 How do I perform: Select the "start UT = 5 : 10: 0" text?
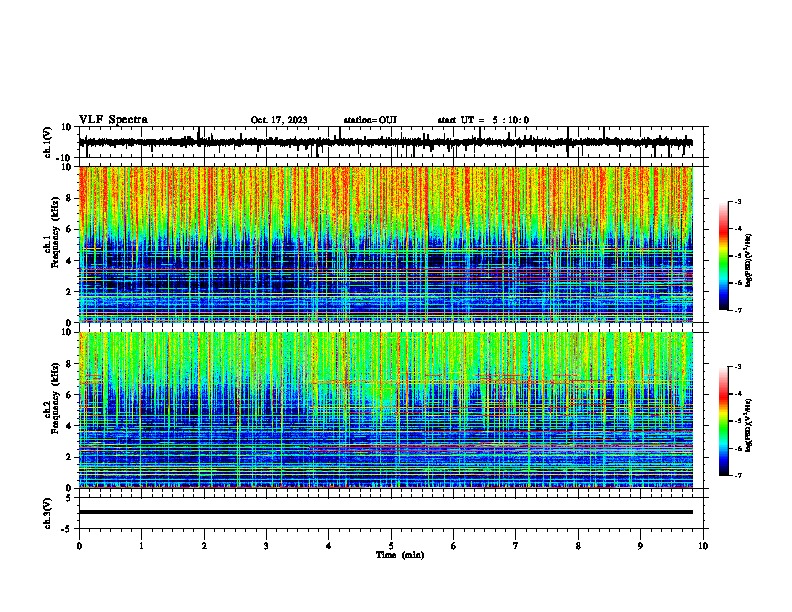(483, 120)
